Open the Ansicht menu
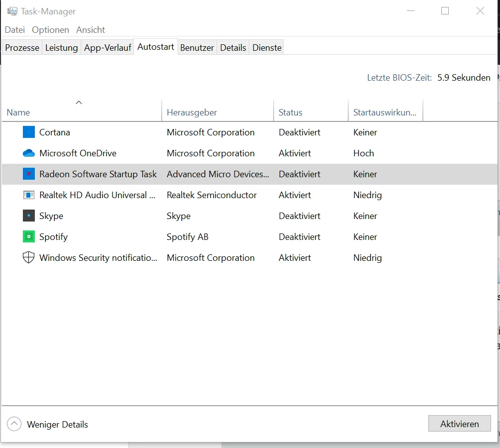500x448 pixels. (x=91, y=30)
